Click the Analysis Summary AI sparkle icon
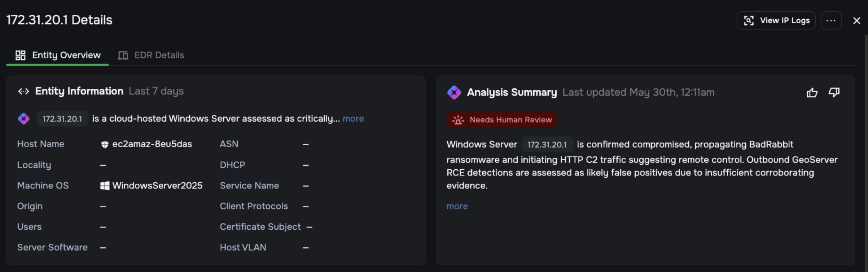The image size is (868, 272). [454, 92]
